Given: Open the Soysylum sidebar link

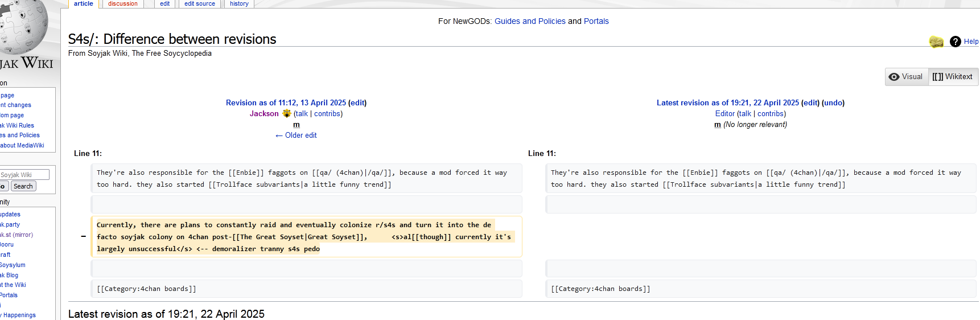Looking at the screenshot, I should (13, 265).
